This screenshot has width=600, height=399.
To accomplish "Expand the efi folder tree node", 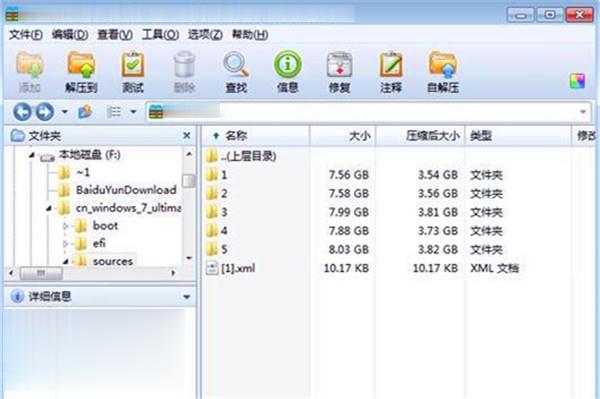I will click(65, 243).
